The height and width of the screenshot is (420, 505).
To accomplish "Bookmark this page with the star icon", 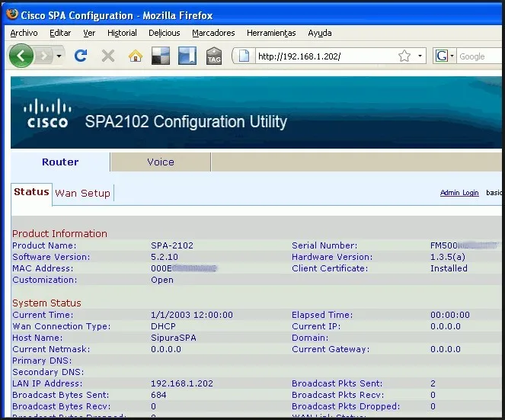I will coord(404,56).
